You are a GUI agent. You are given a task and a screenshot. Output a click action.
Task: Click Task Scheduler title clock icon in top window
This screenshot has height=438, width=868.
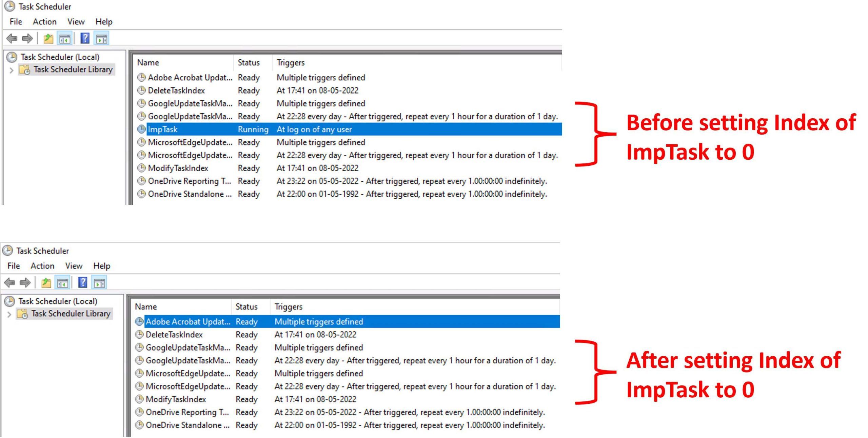click(x=10, y=6)
